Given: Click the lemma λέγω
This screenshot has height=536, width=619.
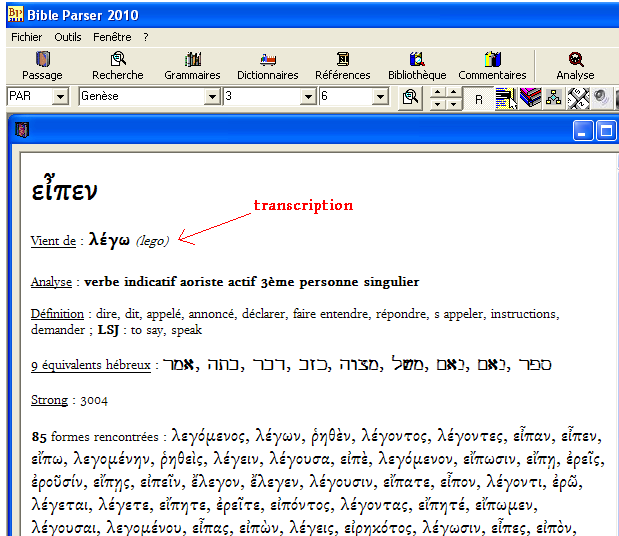Looking at the screenshot, I should (x=109, y=239).
